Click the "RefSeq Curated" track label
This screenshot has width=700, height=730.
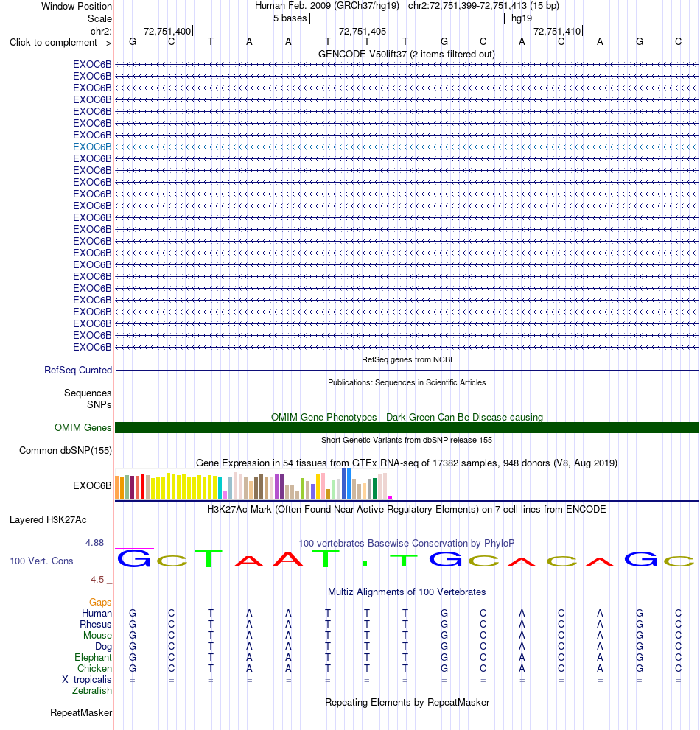click(x=78, y=370)
